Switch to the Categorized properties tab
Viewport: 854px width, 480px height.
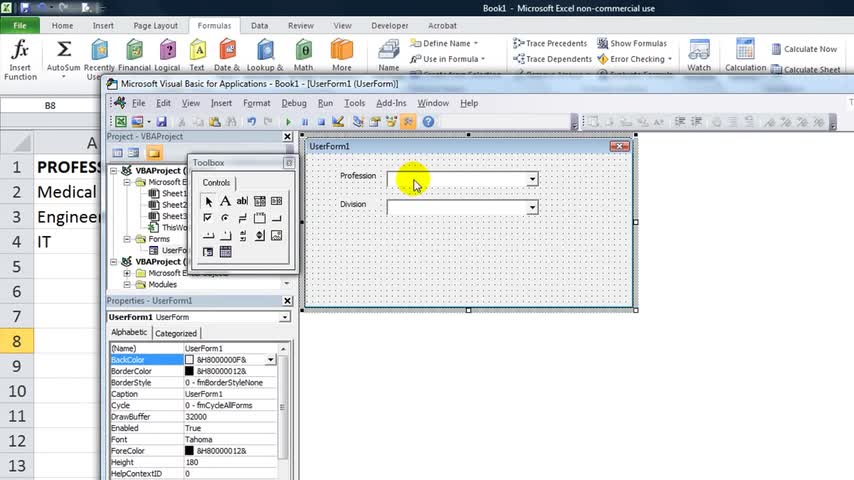(x=175, y=333)
